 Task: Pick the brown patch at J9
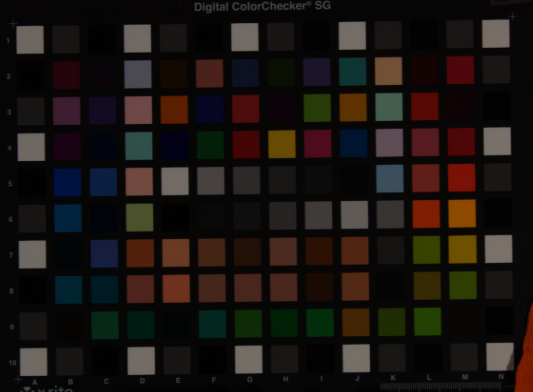(x=355, y=322)
